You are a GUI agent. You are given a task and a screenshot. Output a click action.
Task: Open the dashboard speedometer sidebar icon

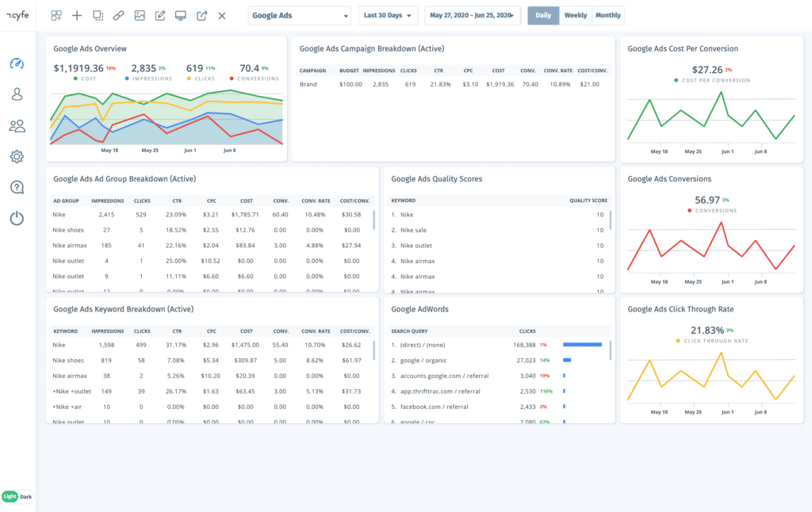coord(17,63)
